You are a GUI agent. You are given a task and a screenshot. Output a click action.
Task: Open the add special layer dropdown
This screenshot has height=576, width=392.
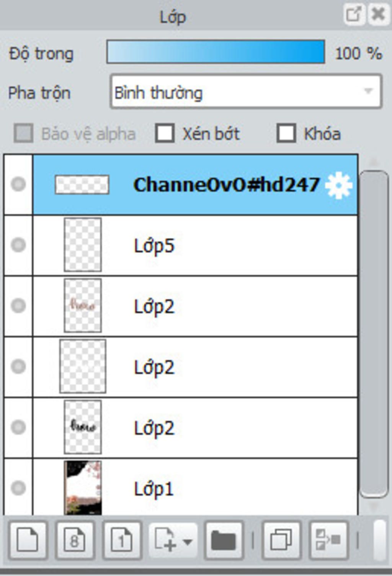[x=173, y=540]
